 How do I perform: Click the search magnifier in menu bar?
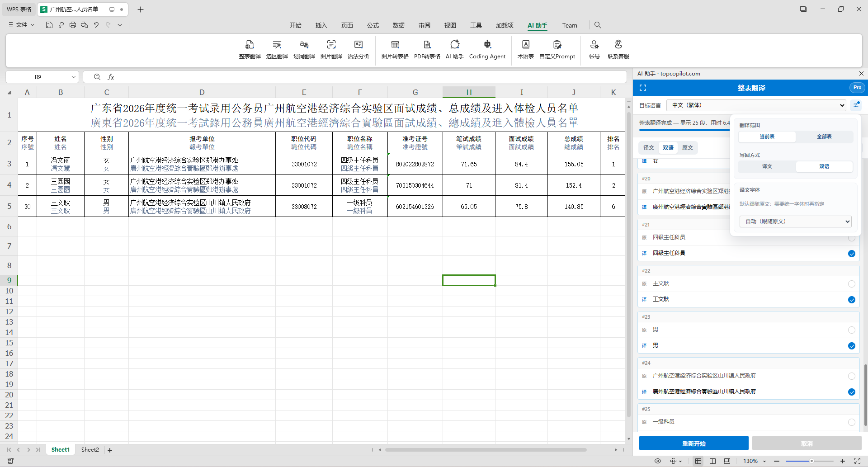pos(598,25)
